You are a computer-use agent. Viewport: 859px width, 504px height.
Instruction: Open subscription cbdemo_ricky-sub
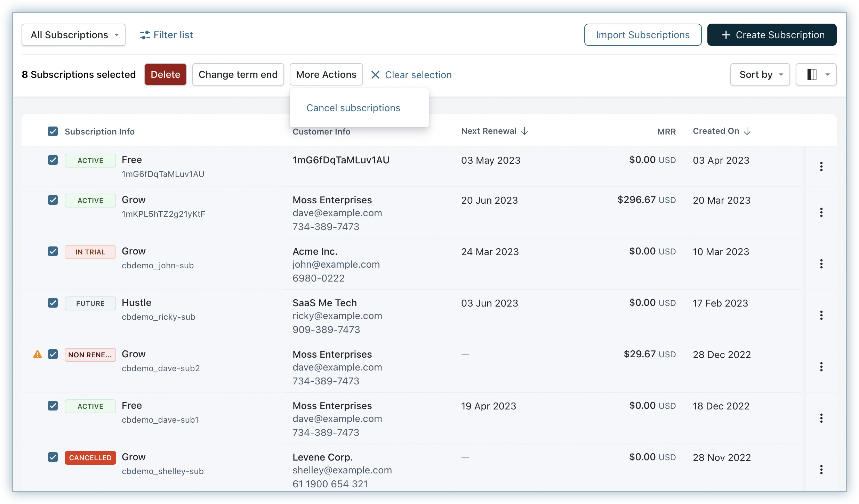click(x=158, y=317)
